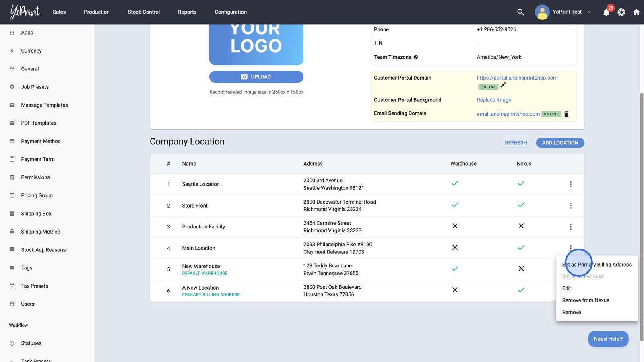The width and height of the screenshot is (644, 362).
Task: Select Set as Primary Billing Address
Action: click(x=597, y=265)
